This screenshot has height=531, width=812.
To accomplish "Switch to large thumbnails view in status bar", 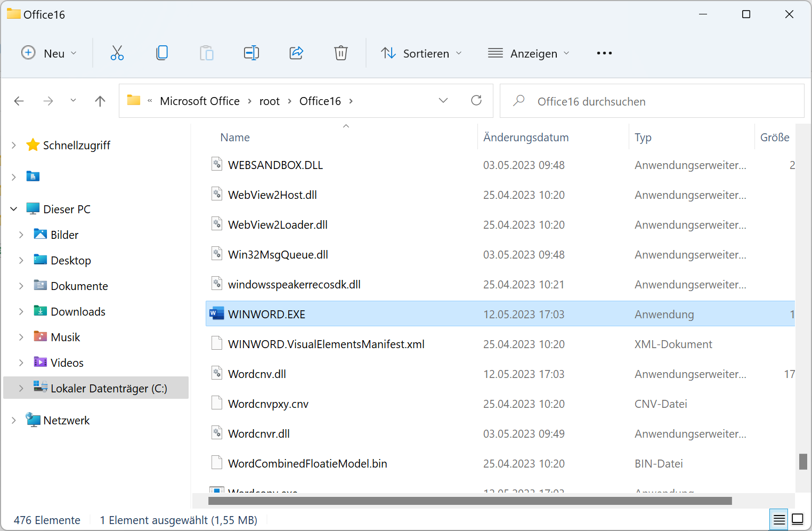I will (798, 519).
